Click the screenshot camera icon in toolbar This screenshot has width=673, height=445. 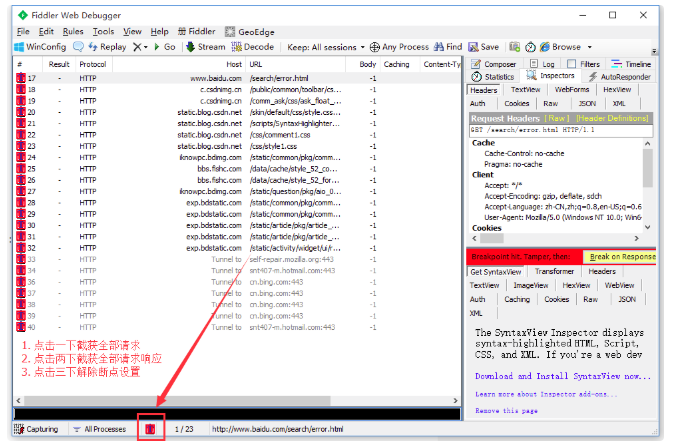515,47
